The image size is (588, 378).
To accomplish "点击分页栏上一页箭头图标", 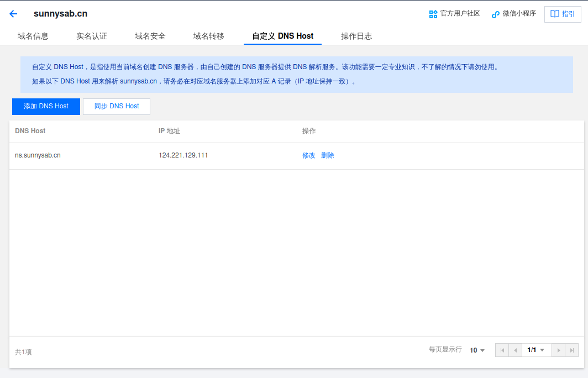I will click(x=516, y=350).
